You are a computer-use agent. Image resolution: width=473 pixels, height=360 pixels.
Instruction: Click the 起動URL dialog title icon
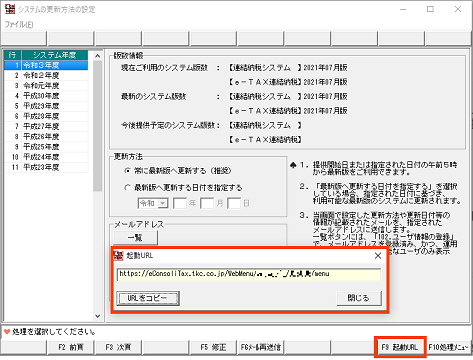pyautogui.click(x=119, y=255)
